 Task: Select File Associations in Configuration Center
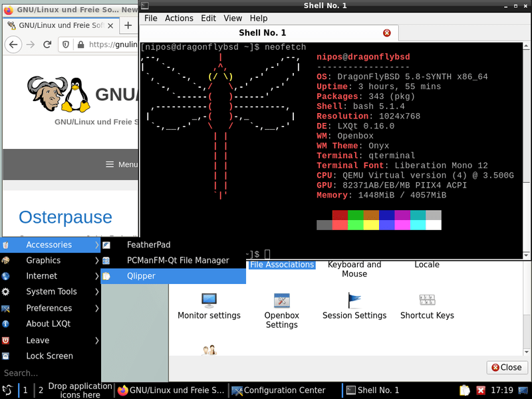coord(282,265)
